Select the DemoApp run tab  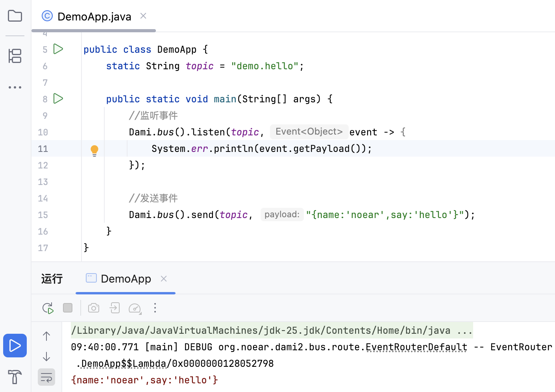[126, 279]
